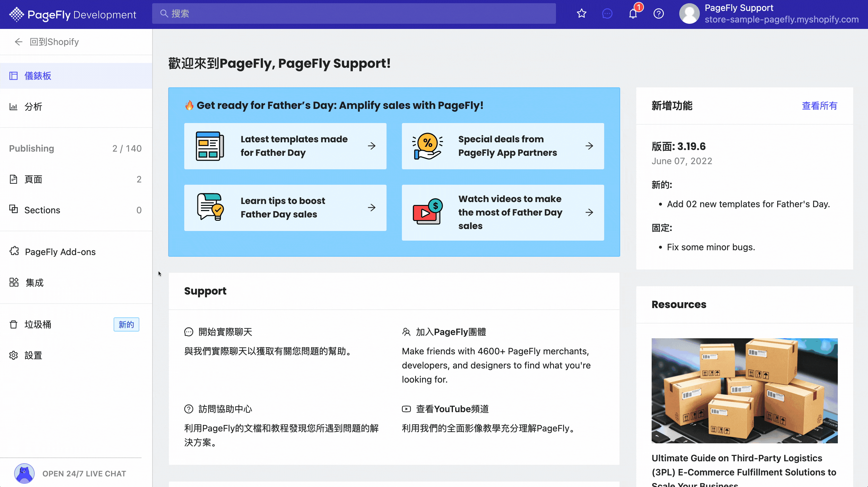Open Learn tips to boost Father Day sales
Screen dimensions: 868x487
[285, 208]
